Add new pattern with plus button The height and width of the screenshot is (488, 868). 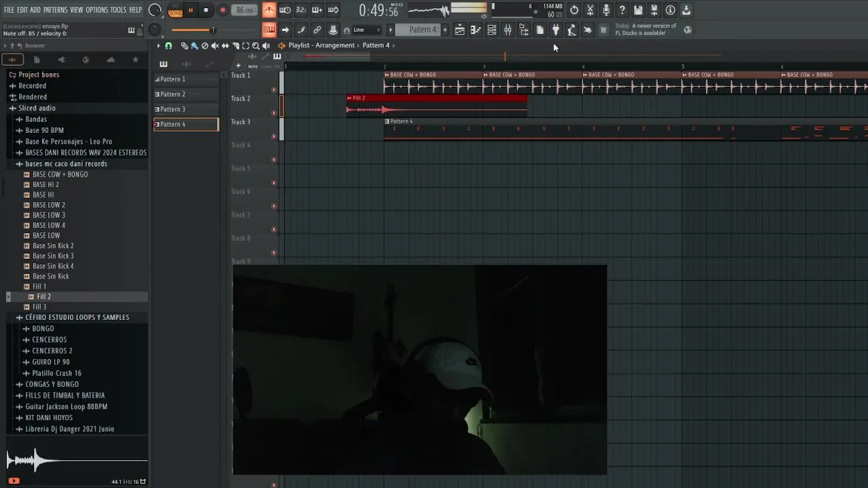click(x=445, y=30)
